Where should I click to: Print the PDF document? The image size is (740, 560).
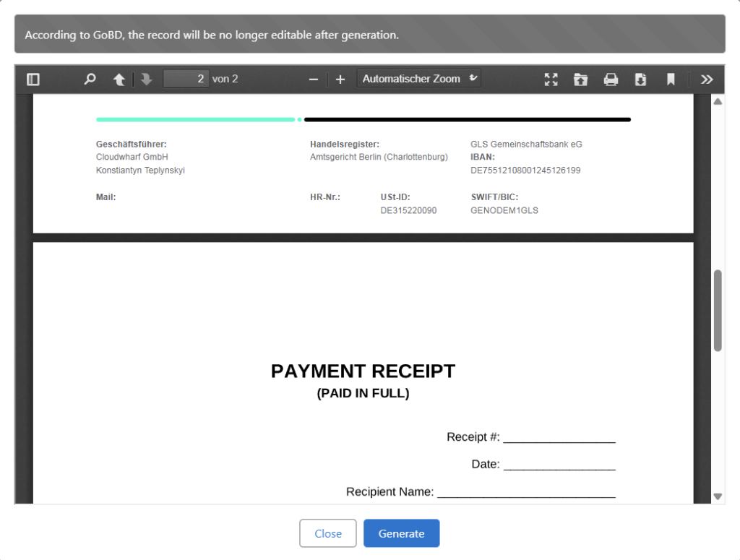tap(611, 79)
